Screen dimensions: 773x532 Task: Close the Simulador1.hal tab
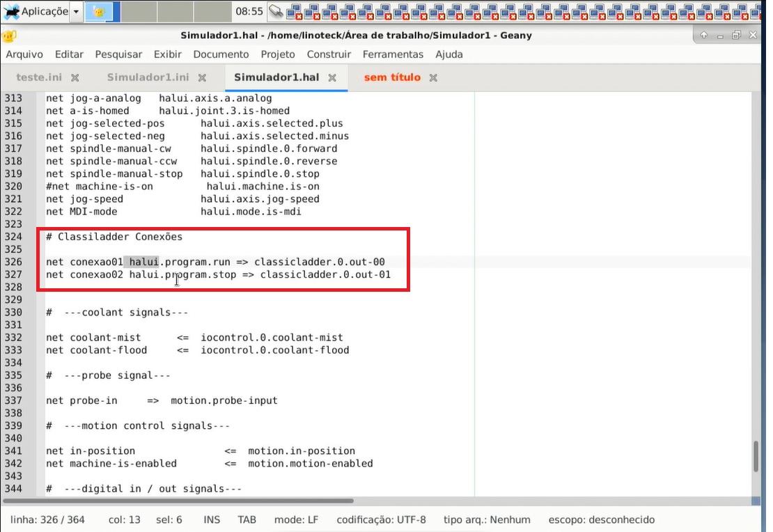(332, 78)
